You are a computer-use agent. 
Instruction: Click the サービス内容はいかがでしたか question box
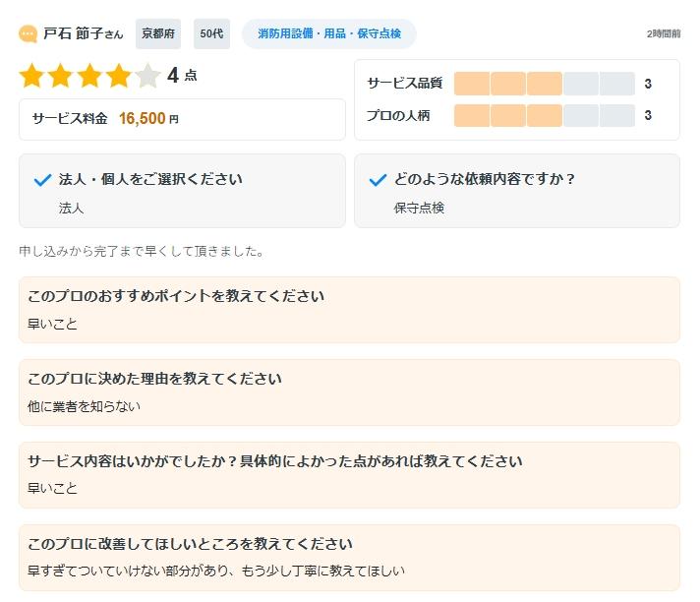click(x=349, y=475)
